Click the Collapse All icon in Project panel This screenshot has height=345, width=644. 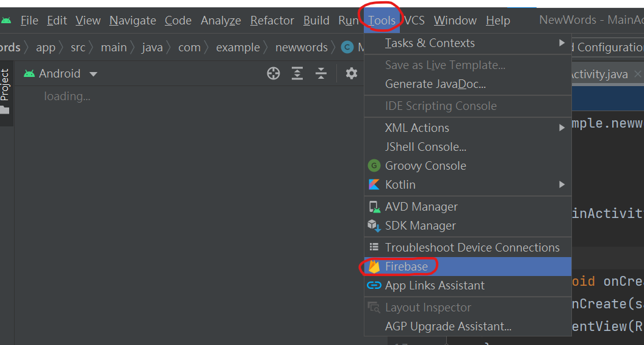(320, 73)
